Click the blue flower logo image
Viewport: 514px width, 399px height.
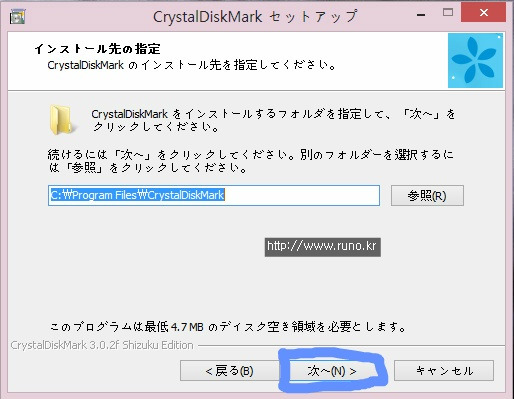click(x=475, y=60)
